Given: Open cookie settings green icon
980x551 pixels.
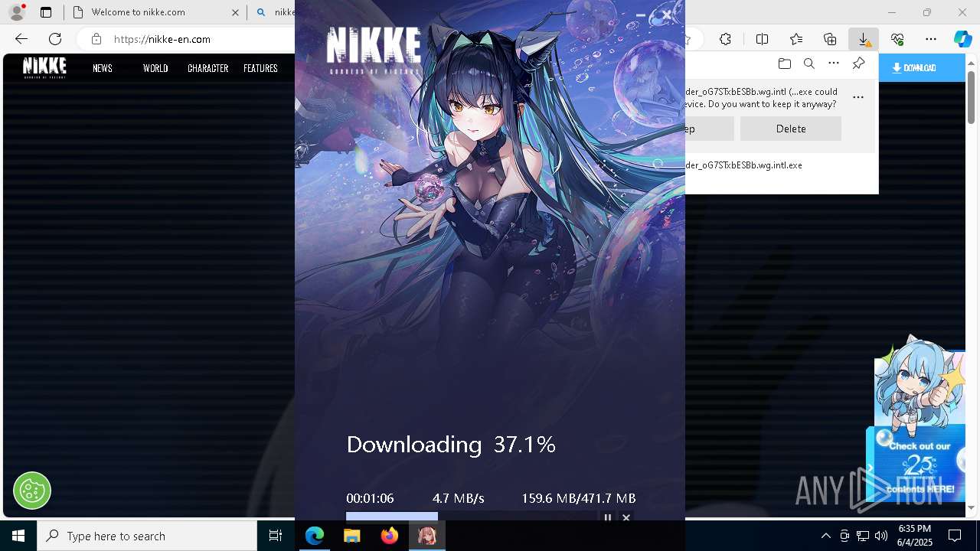Looking at the screenshot, I should tap(32, 490).
